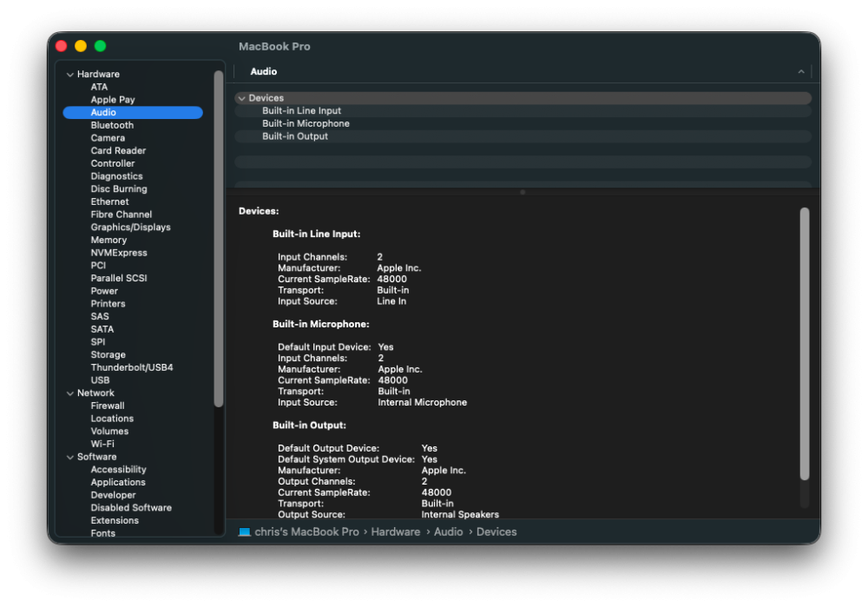Collapse the Network section chevron

70,393
